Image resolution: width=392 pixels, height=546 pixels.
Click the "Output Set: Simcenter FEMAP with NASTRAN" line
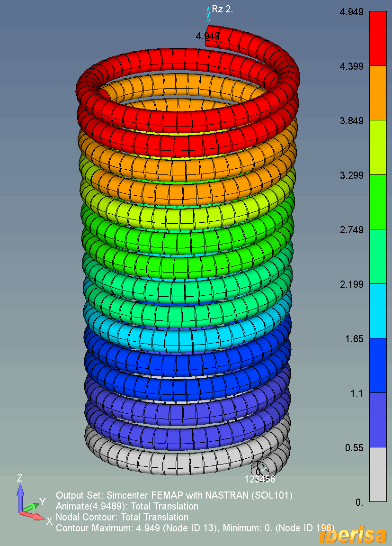174,495
